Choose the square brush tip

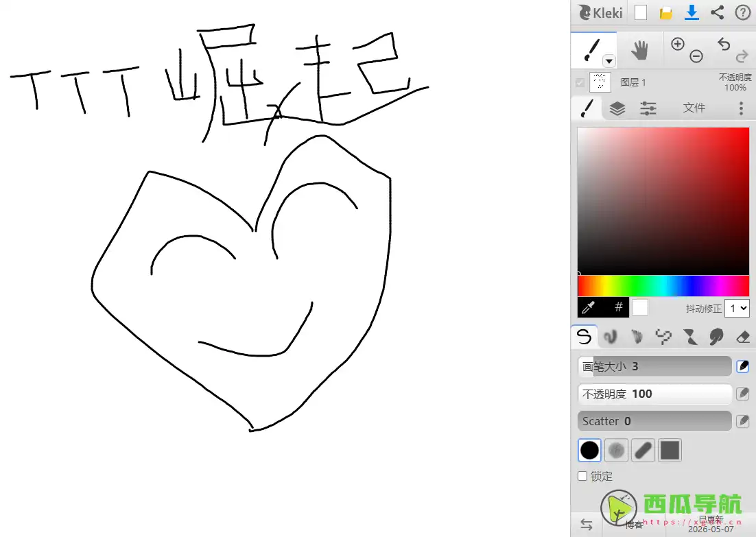point(670,451)
